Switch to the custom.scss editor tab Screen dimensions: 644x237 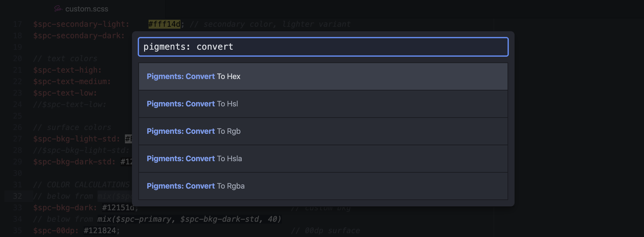(x=86, y=9)
